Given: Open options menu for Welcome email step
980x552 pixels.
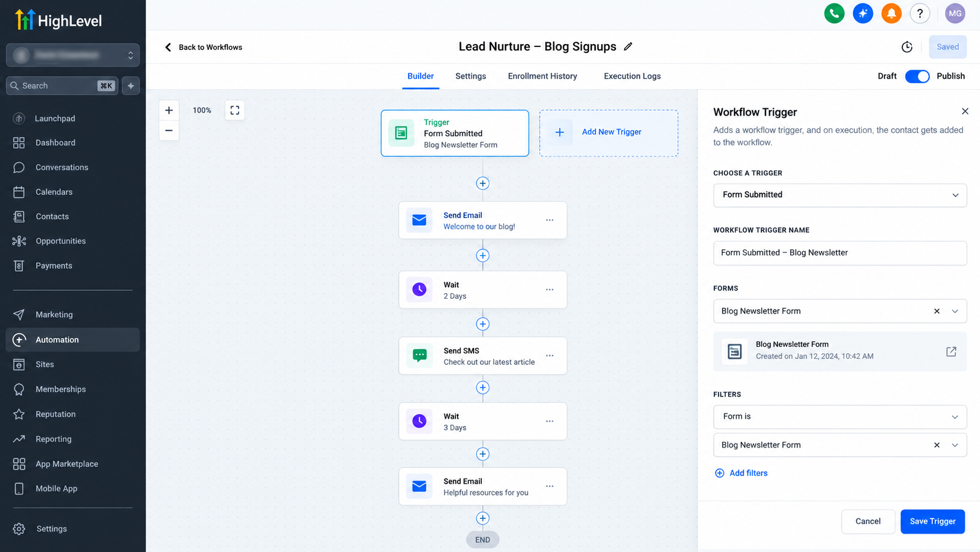Looking at the screenshot, I should tap(550, 220).
